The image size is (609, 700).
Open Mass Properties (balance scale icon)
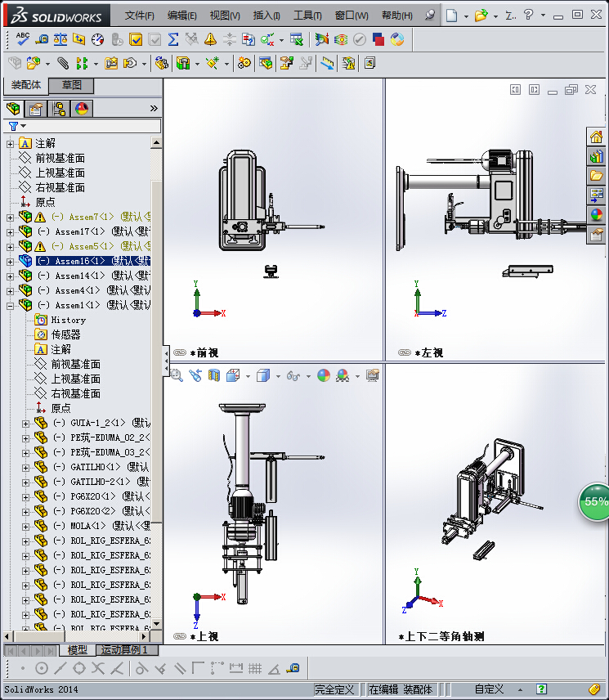coord(60,39)
